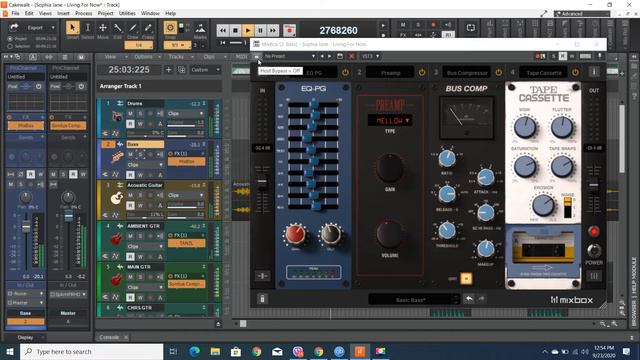The height and width of the screenshot is (360, 640).
Task: Open the Views menu
Action: pos(45,13)
